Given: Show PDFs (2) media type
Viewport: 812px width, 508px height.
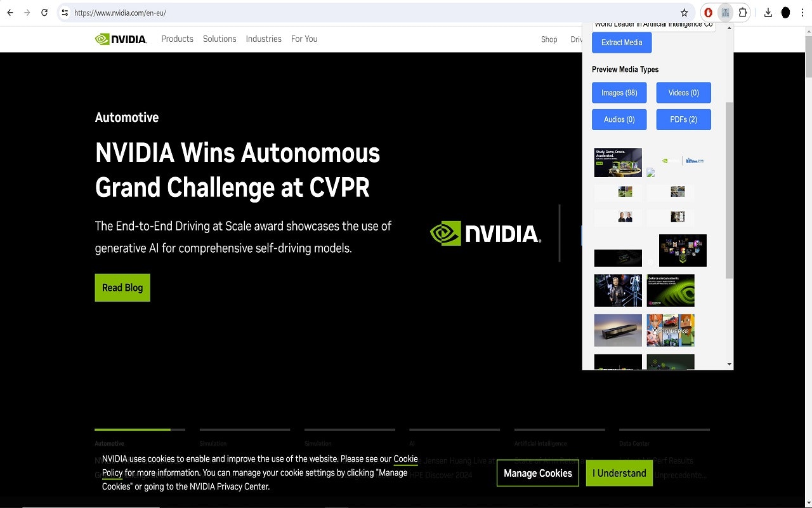Looking at the screenshot, I should 683,119.
